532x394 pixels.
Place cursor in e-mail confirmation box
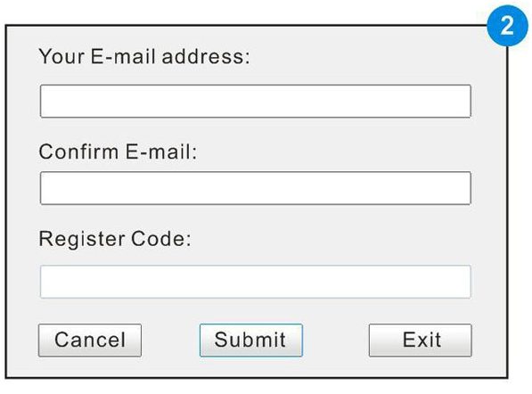click(256, 188)
